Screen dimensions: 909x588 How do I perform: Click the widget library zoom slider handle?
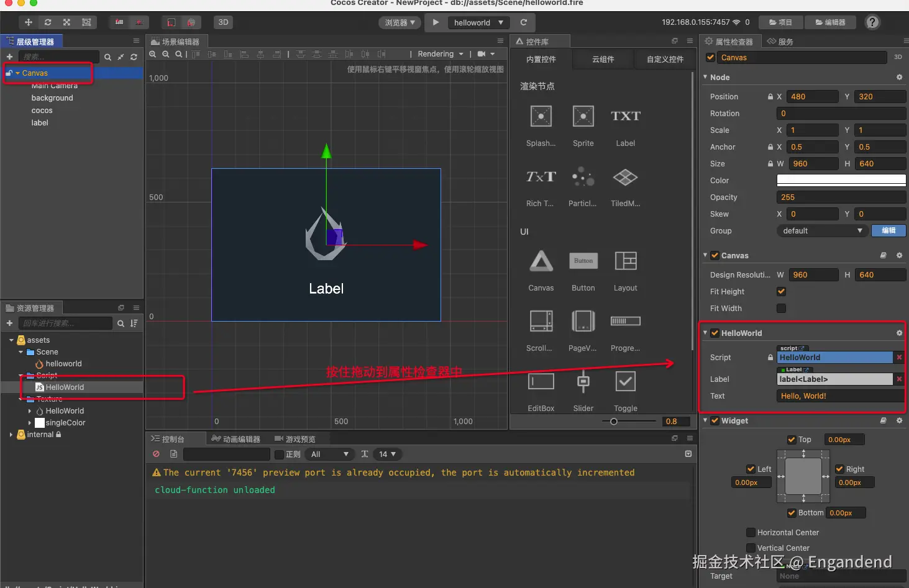point(614,422)
